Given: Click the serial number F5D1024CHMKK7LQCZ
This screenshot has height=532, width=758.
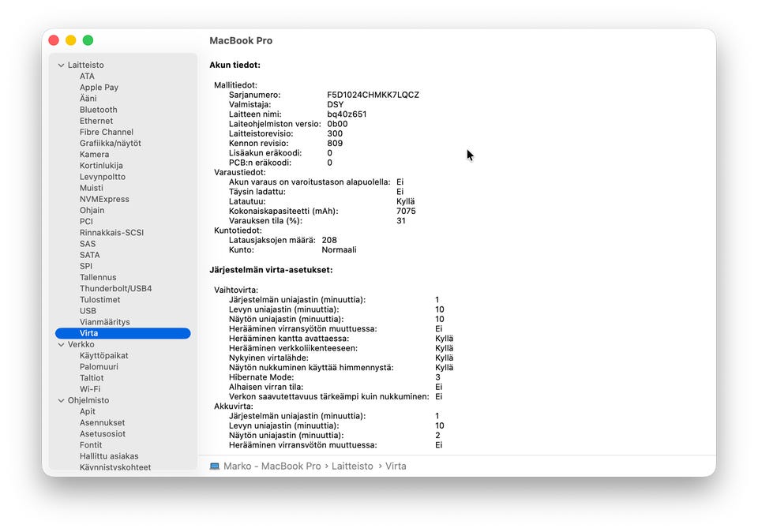Looking at the screenshot, I should (373, 95).
